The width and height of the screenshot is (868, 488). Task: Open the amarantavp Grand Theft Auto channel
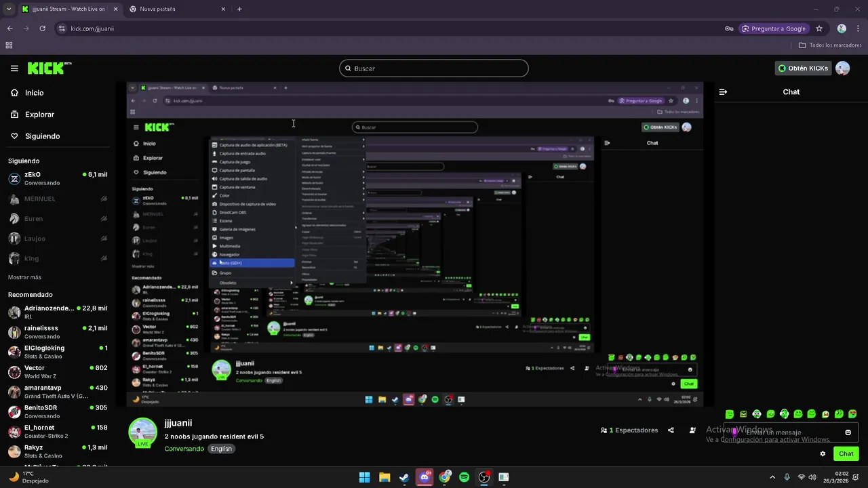(58, 392)
